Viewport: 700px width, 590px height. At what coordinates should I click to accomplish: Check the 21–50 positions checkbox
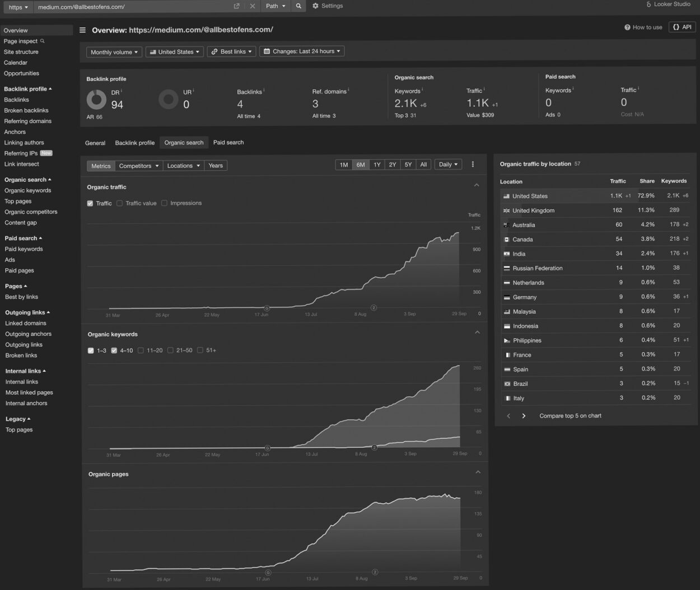pyautogui.click(x=170, y=350)
